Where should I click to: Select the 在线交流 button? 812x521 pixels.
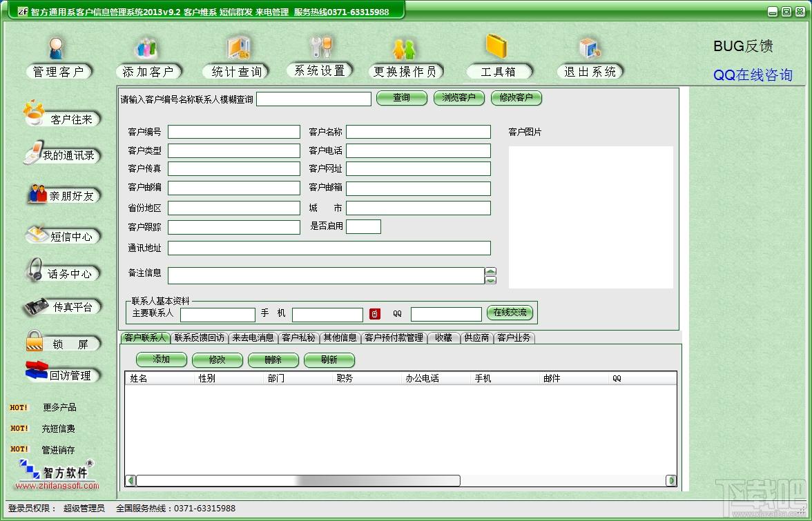click(510, 313)
